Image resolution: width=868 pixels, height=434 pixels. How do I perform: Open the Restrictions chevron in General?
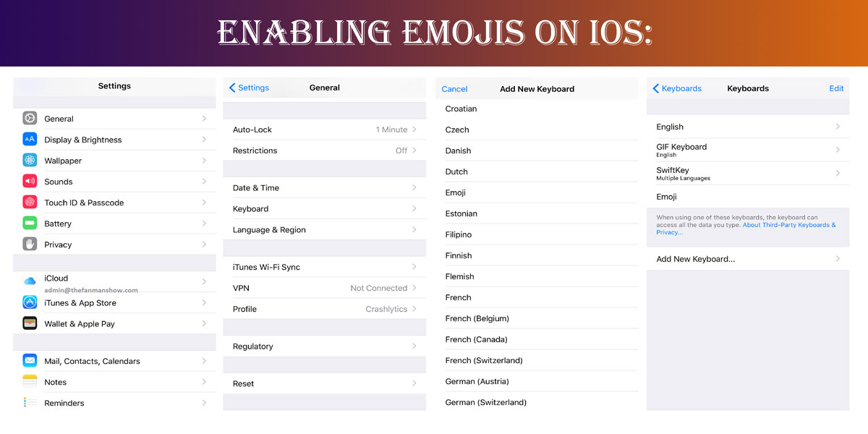(414, 150)
